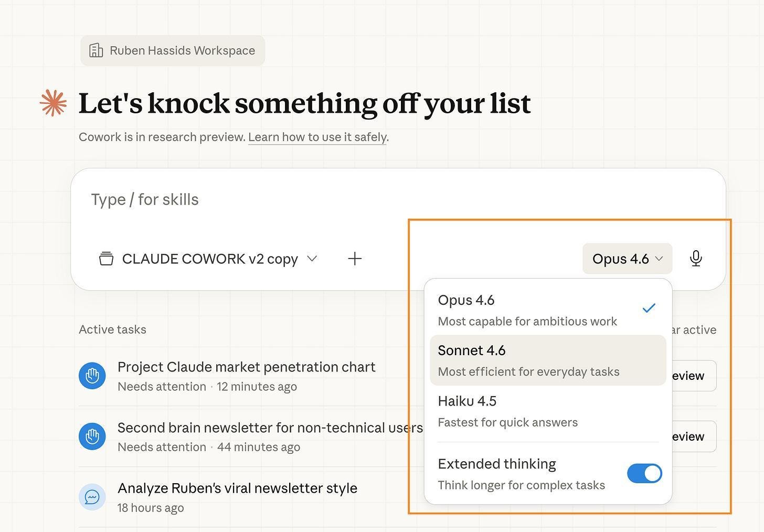Click the Ruben Hassids Workspace button
This screenshot has height=532, width=764.
coord(173,50)
